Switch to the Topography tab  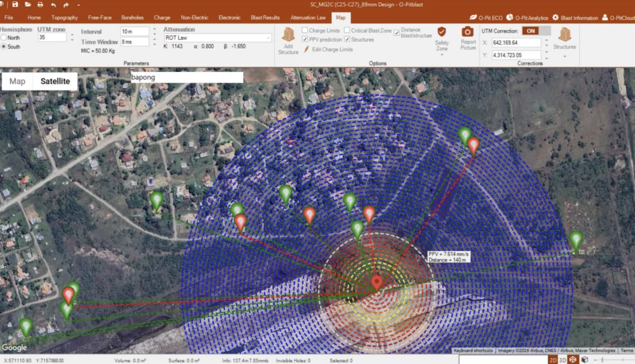(64, 17)
